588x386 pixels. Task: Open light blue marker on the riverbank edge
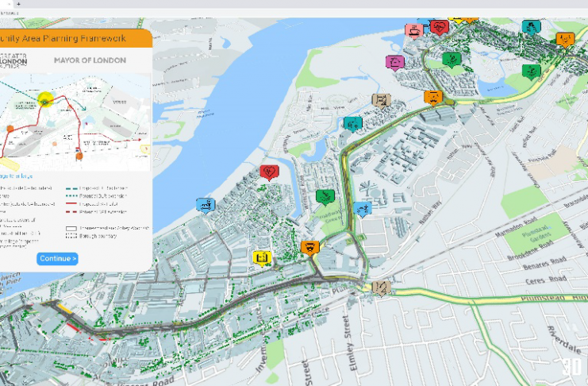pyautogui.click(x=205, y=205)
